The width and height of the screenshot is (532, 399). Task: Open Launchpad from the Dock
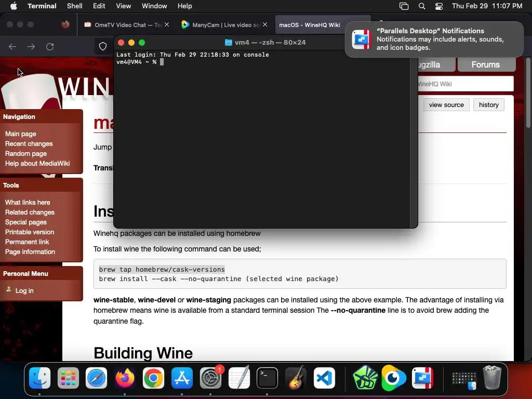68,378
